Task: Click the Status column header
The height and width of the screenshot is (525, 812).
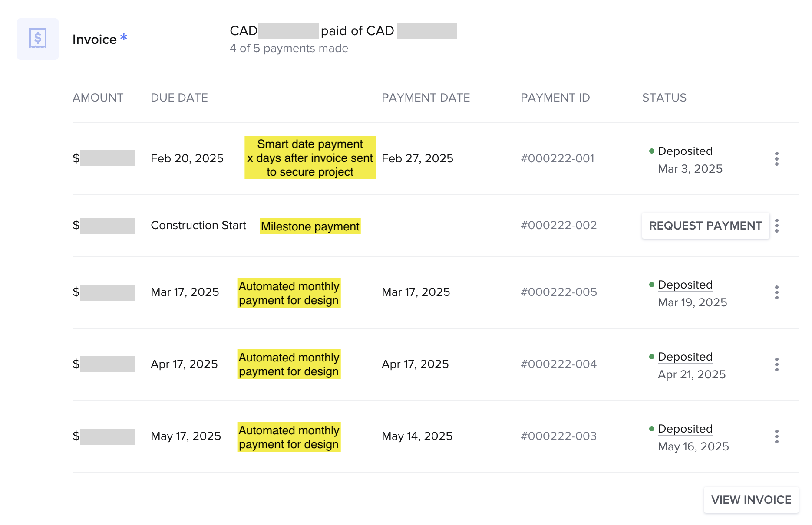Action: click(664, 98)
